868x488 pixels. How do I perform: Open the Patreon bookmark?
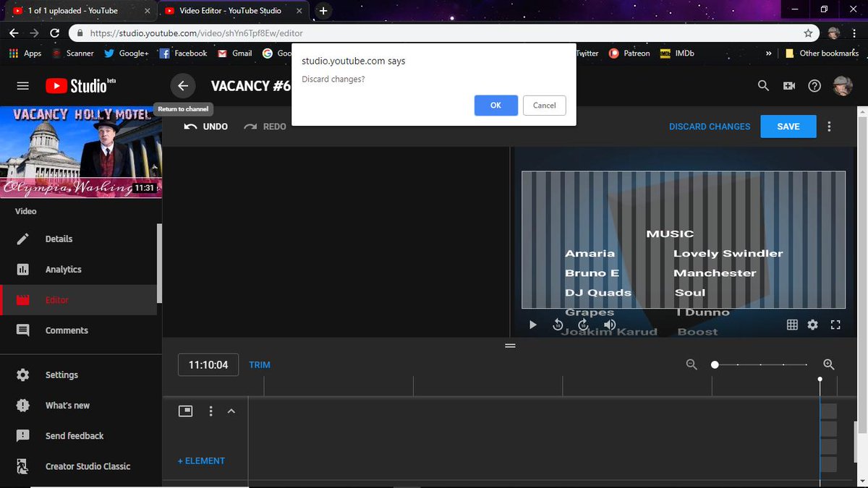[629, 53]
